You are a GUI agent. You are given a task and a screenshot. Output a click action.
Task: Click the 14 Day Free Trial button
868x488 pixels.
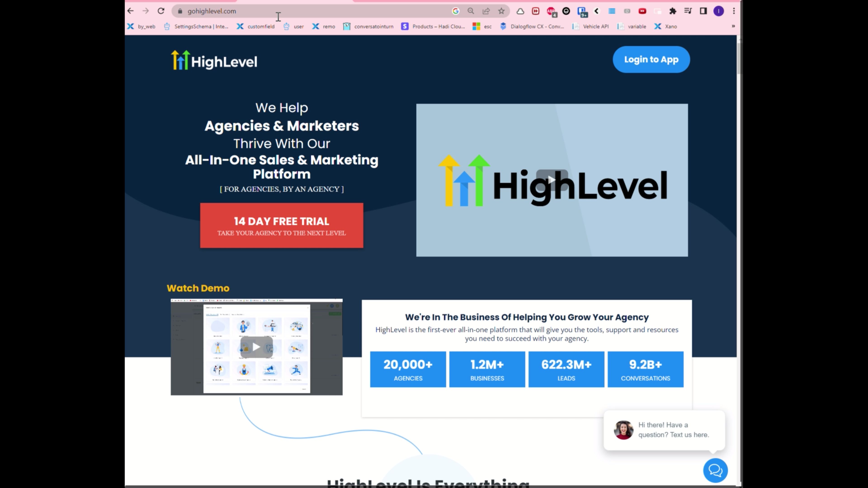point(281,225)
